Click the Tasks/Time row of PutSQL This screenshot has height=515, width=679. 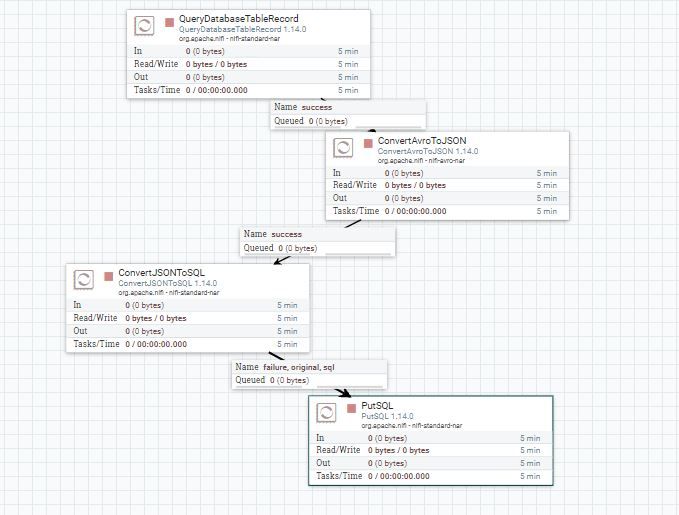[431, 476]
